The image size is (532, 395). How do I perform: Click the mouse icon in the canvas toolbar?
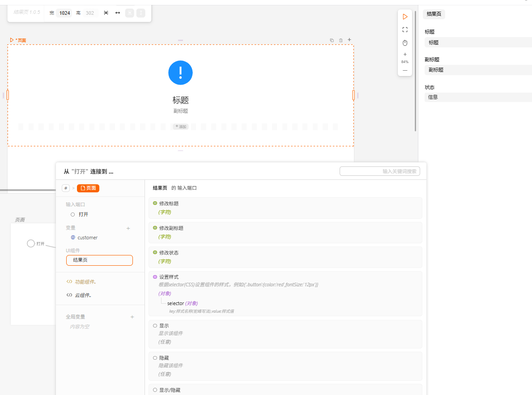coord(405,43)
